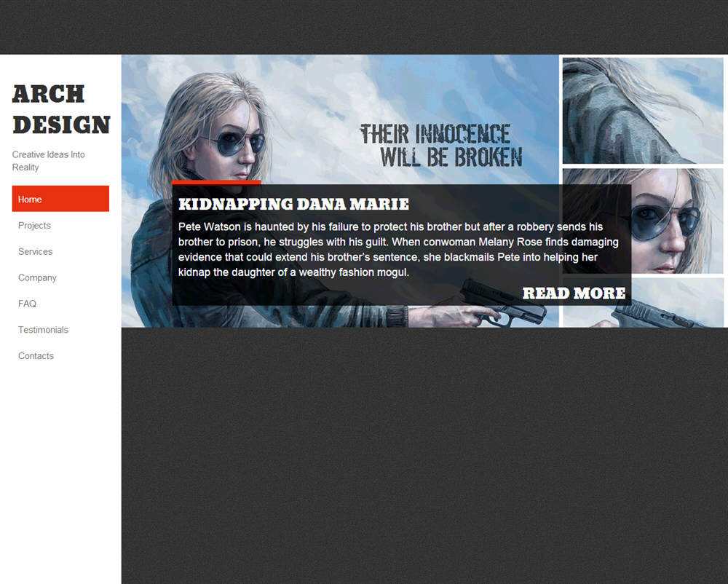Open the Company menu link
The width and height of the screenshot is (728, 584).
37,278
